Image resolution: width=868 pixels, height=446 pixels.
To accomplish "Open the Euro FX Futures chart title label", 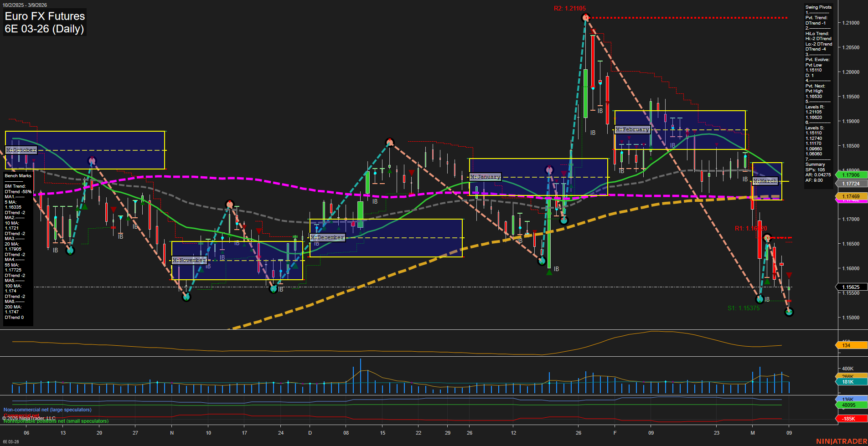I will pyautogui.click(x=44, y=16).
